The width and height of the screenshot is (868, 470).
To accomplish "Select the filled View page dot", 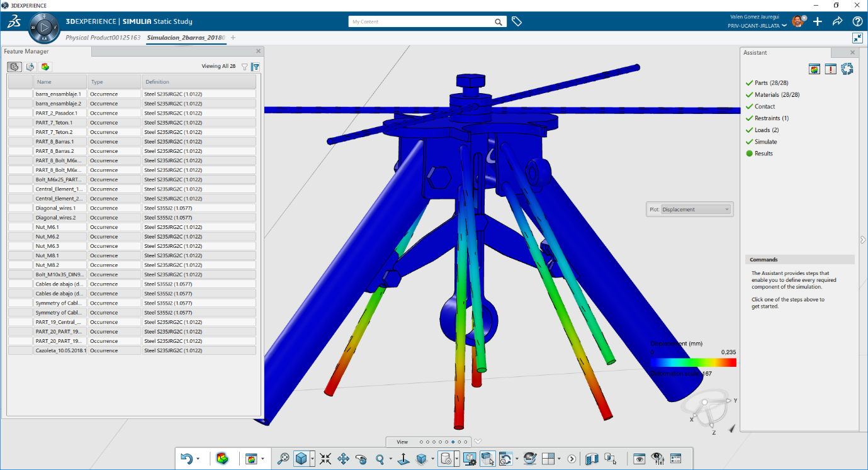I will 454,442.
